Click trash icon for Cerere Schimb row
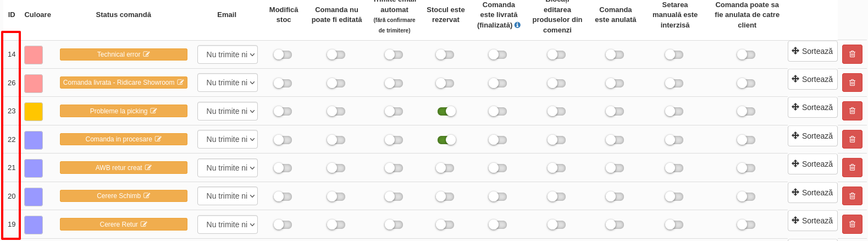This screenshot has height=241, width=868. coord(852,196)
